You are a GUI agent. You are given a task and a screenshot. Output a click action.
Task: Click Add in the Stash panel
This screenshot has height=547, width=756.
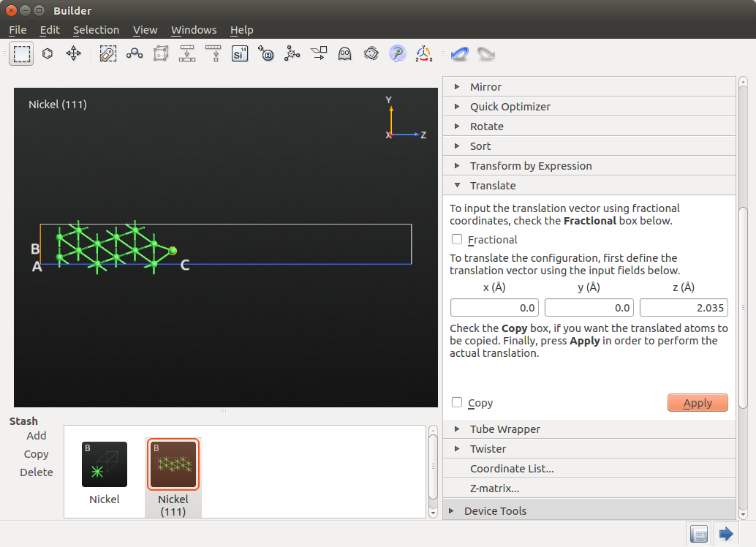pyautogui.click(x=36, y=436)
